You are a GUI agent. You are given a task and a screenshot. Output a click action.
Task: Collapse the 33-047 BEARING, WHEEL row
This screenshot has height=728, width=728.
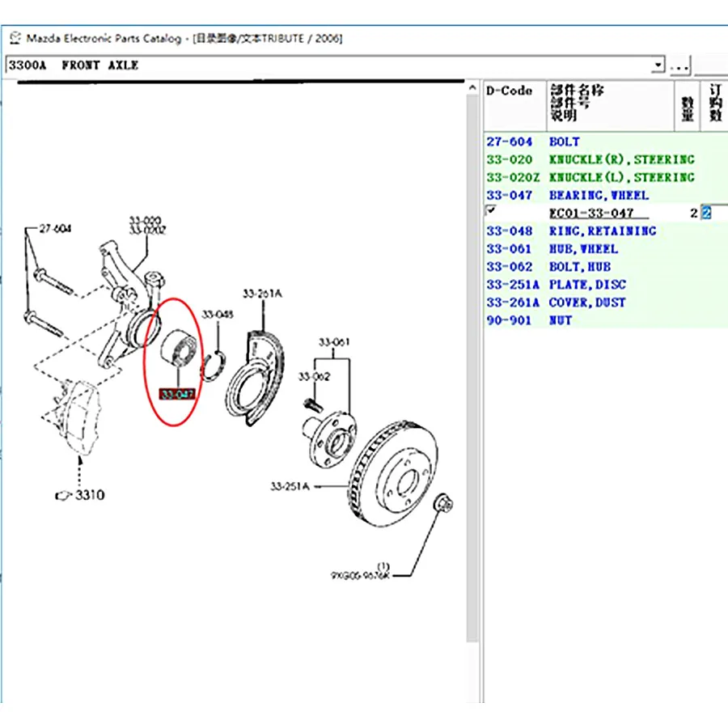(598, 195)
